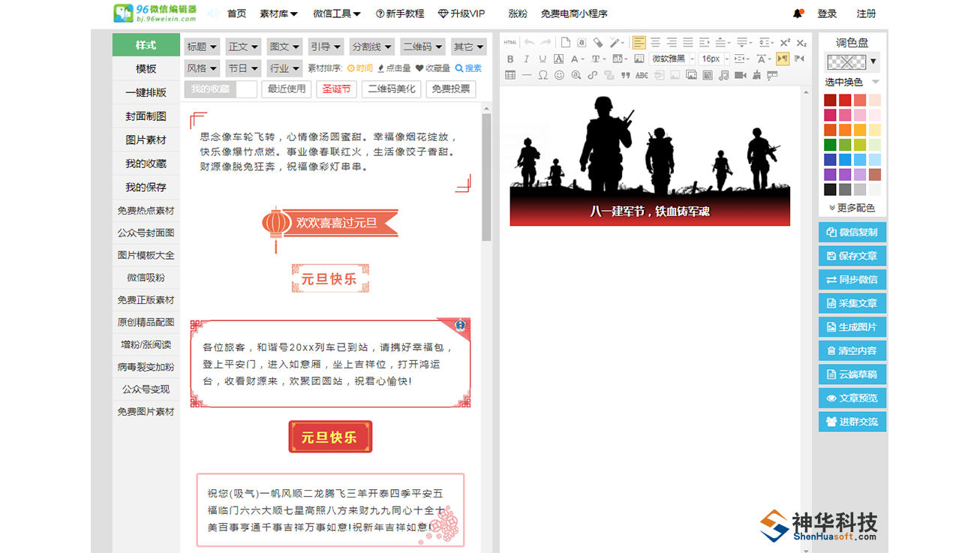Image resolution: width=980 pixels, height=553 pixels.
Task: Click the 保存文章 button
Action: (852, 256)
